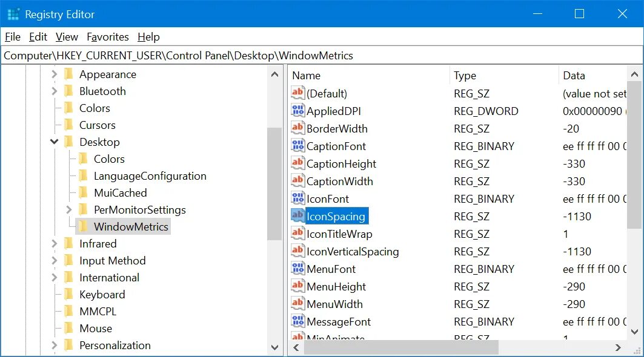
Task: Collapse the Desktop key in tree
Action: pos(54,142)
